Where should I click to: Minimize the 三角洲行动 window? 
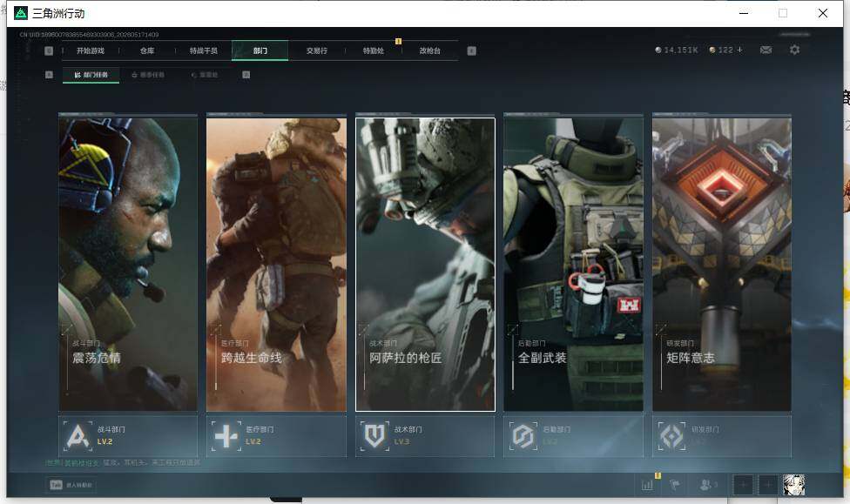pyautogui.click(x=744, y=13)
